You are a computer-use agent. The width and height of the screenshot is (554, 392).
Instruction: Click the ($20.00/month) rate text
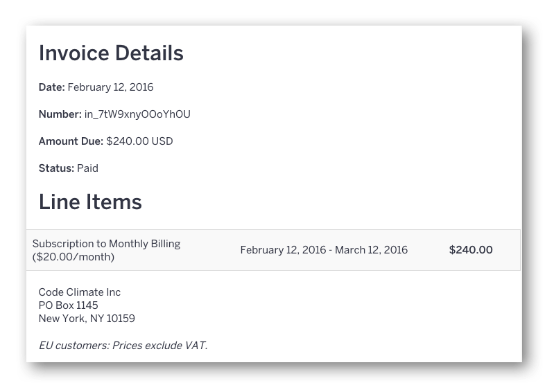(73, 257)
